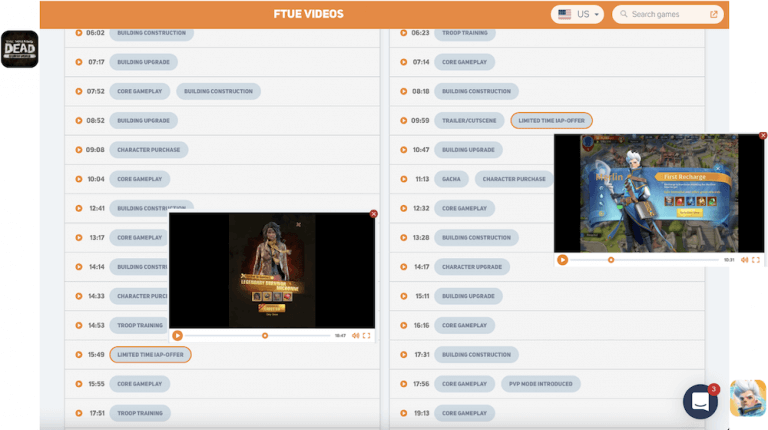Play the right popup video
The image size is (768, 430).
(x=562, y=260)
